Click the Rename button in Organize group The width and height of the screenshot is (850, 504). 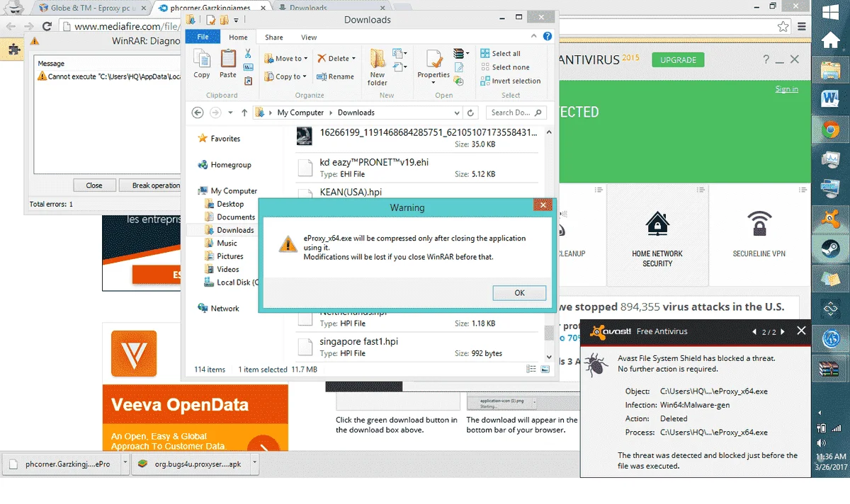click(x=335, y=76)
